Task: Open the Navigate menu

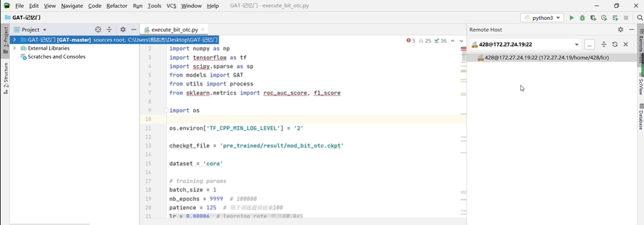Action: coord(72,6)
